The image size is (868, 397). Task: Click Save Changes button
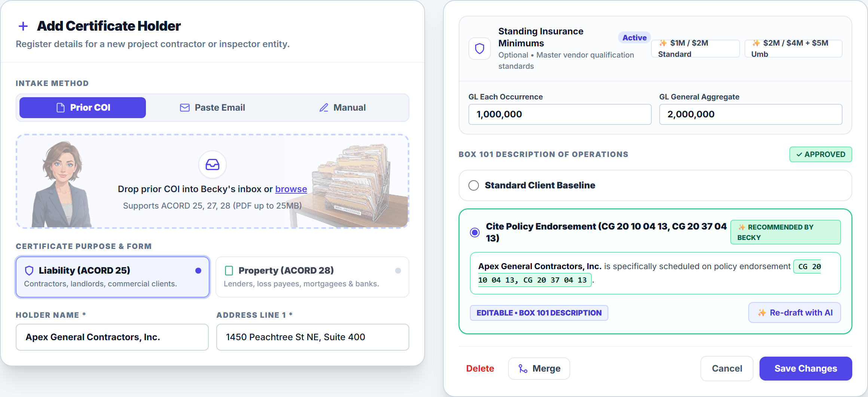806,369
